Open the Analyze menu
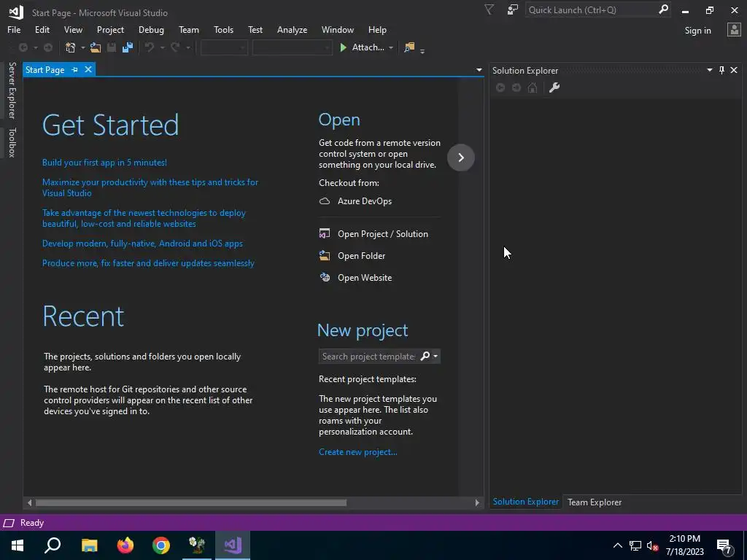This screenshot has width=747, height=560. [x=292, y=29]
